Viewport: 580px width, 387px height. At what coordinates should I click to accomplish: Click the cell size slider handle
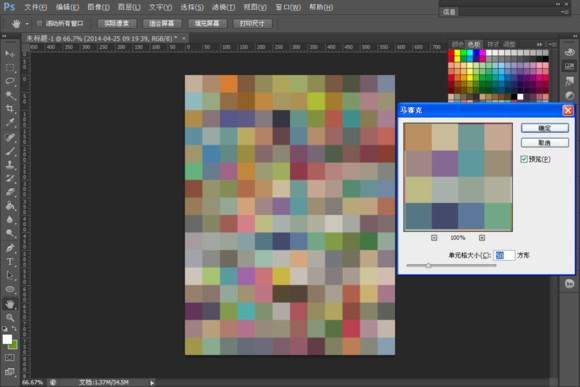(428, 265)
